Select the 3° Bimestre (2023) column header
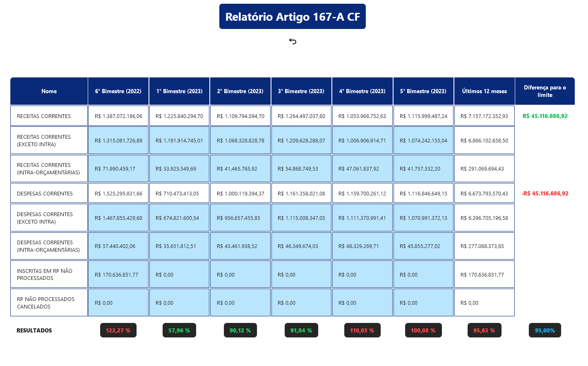The width and height of the screenshot is (588, 366). (301, 91)
